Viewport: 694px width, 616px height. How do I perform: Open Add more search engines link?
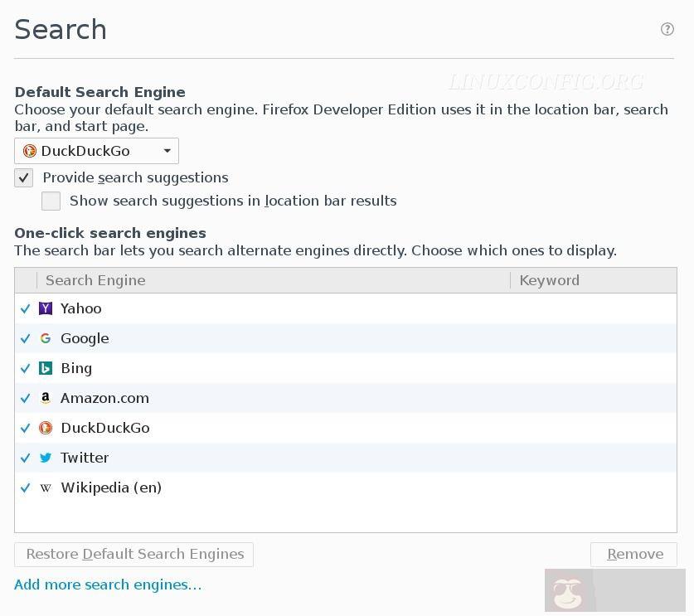click(x=108, y=584)
